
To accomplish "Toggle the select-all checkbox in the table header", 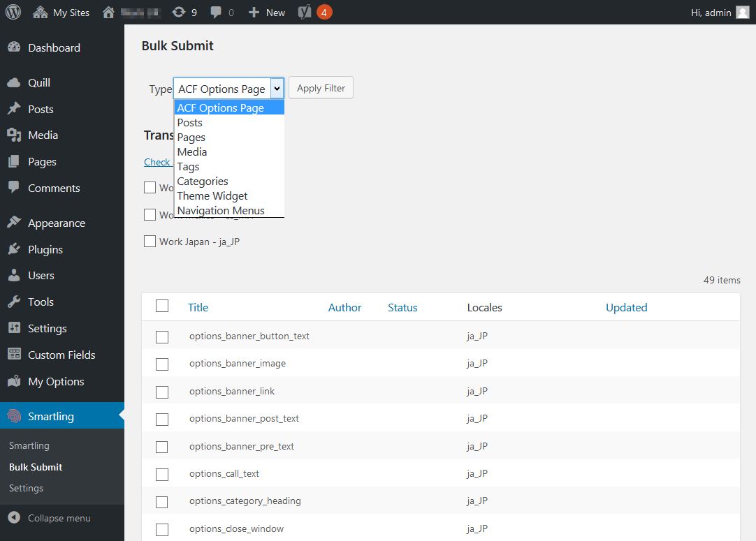I will [162, 306].
